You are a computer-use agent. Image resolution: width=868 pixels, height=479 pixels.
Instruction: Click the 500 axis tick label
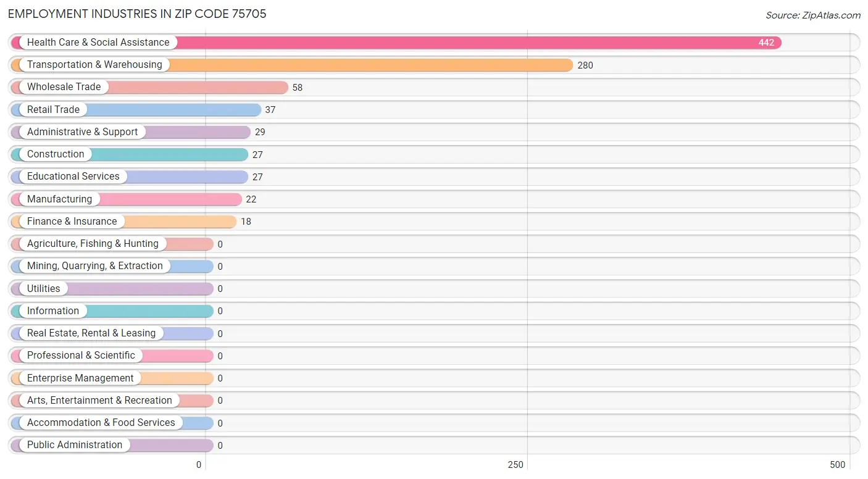tap(837, 465)
